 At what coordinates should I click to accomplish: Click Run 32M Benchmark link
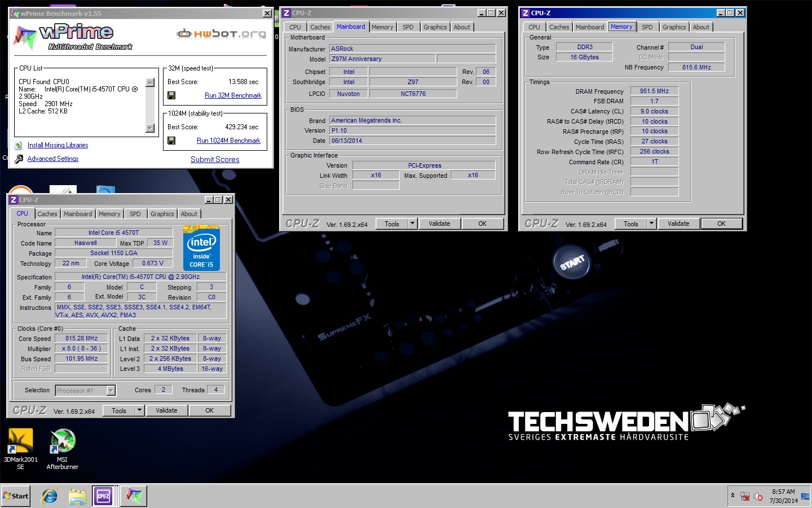233,95
